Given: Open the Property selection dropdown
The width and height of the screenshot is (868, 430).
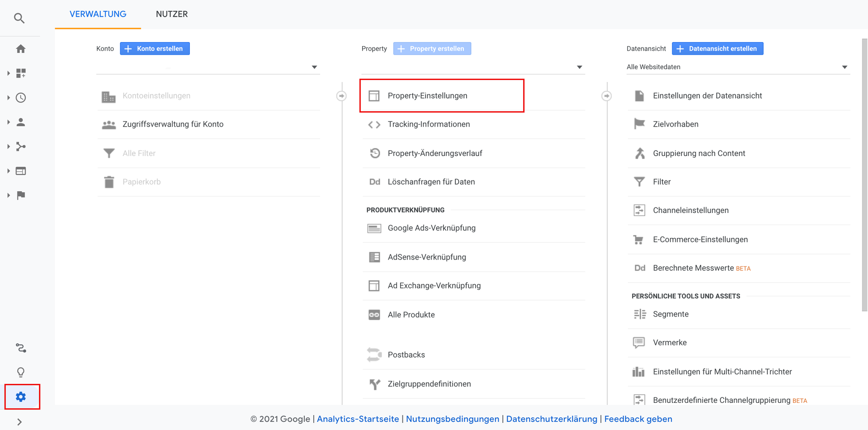Looking at the screenshot, I should pyautogui.click(x=473, y=67).
